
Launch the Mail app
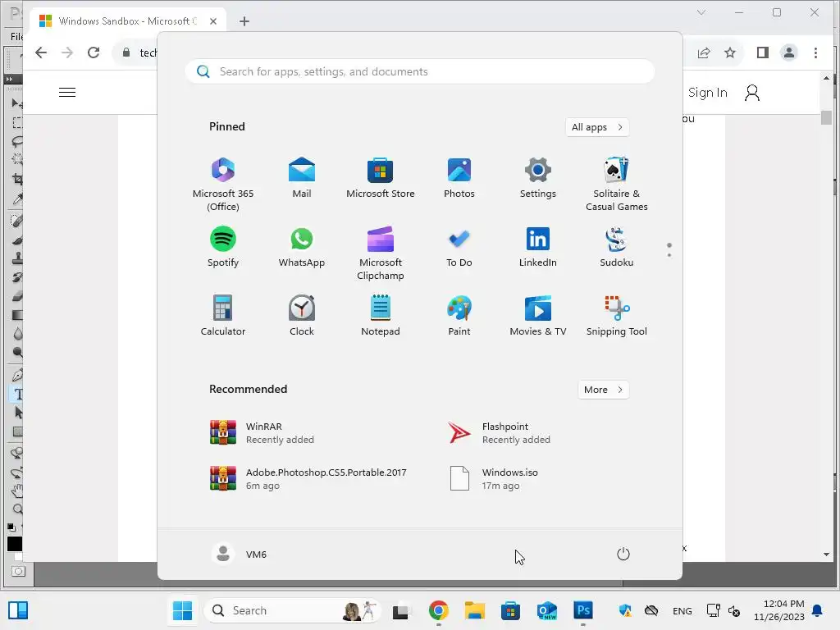[x=302, y=178]
